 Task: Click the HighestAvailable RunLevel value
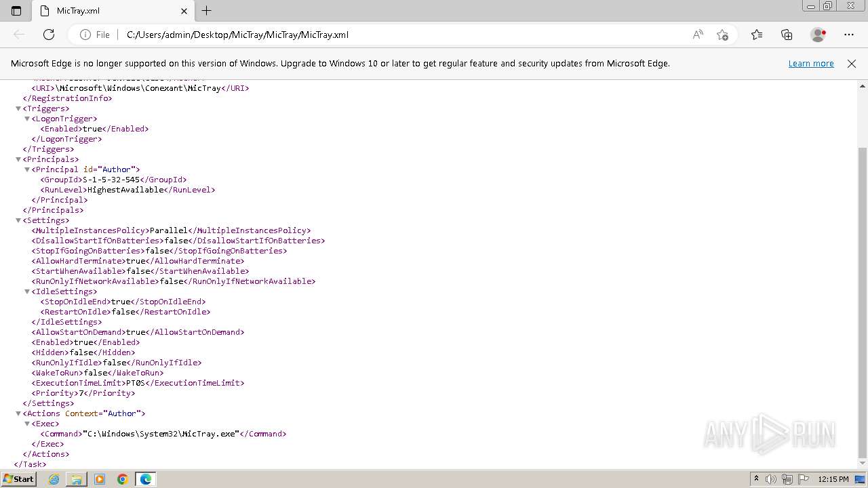(x=125, y=190)
